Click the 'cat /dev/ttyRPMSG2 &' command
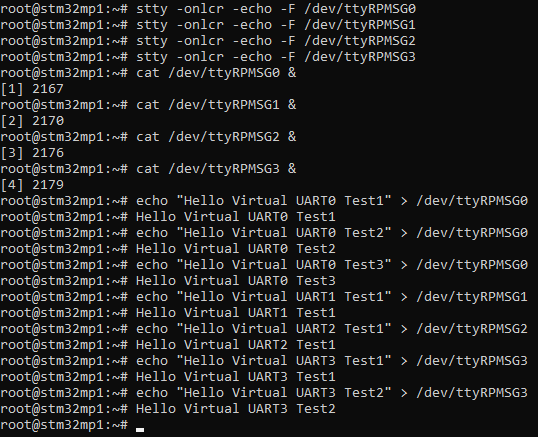Viewport: 538px width, 437px height. (216, 137)
